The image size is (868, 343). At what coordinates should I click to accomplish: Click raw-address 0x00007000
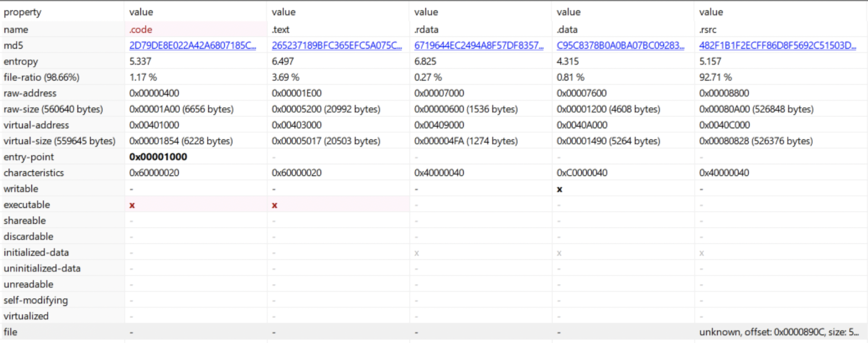439,93
